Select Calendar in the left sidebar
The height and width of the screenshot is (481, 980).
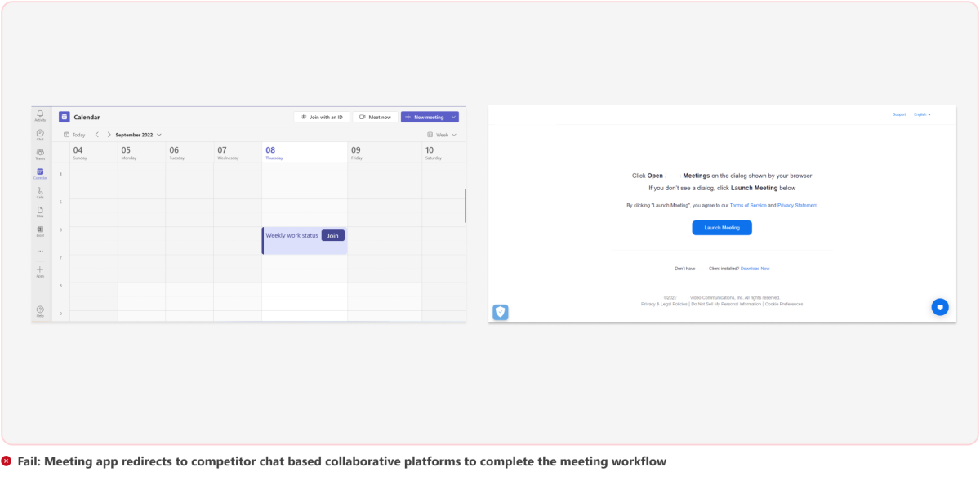39,171
